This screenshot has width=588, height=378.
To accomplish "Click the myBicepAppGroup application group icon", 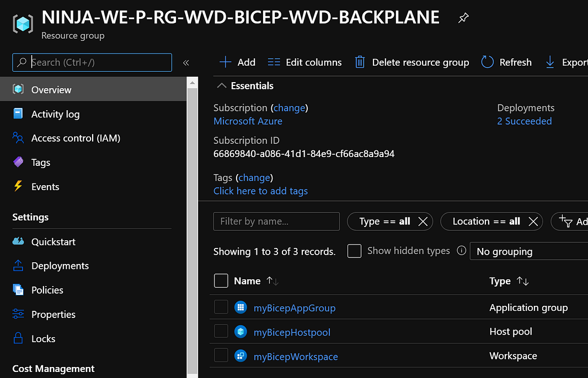I will [240, 307].
